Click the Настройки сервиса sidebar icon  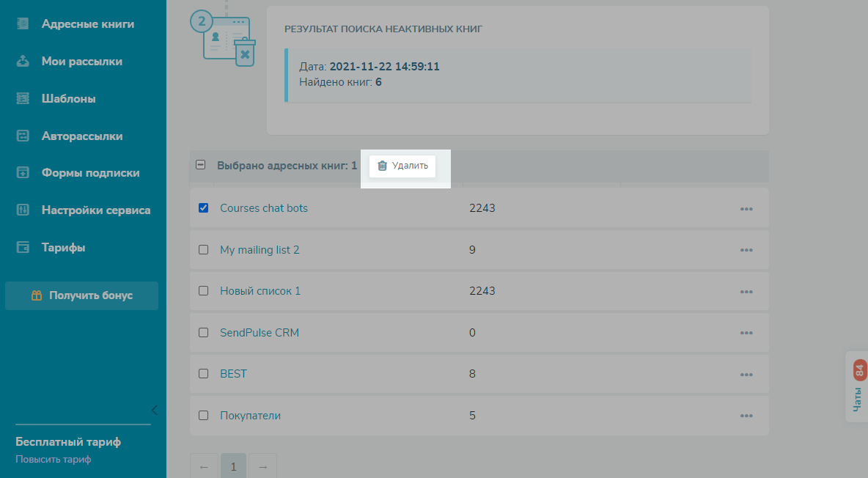[x=23, y=210]
